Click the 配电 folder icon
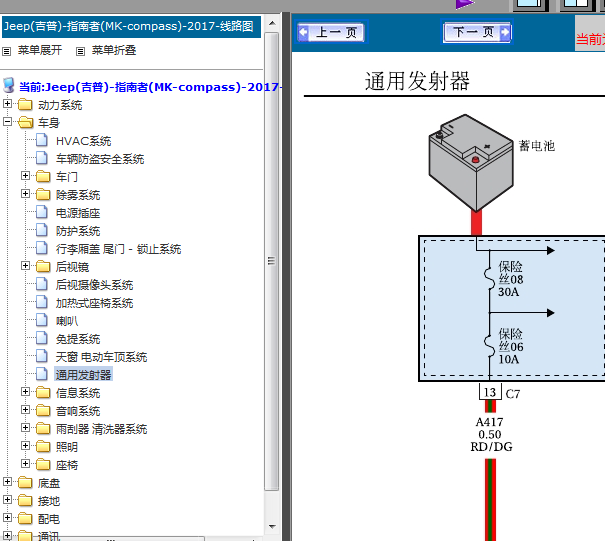This screenshot has height=541, width=605. click(x=25, y=519)
